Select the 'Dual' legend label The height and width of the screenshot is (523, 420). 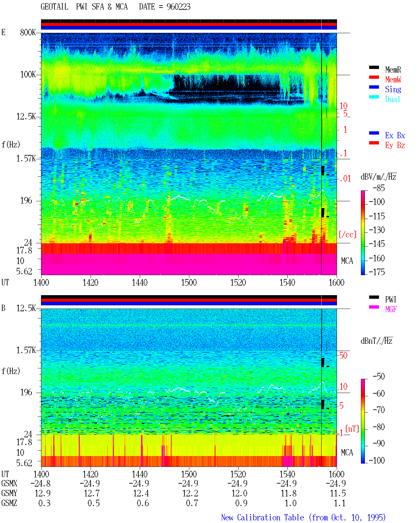[393, 99]
